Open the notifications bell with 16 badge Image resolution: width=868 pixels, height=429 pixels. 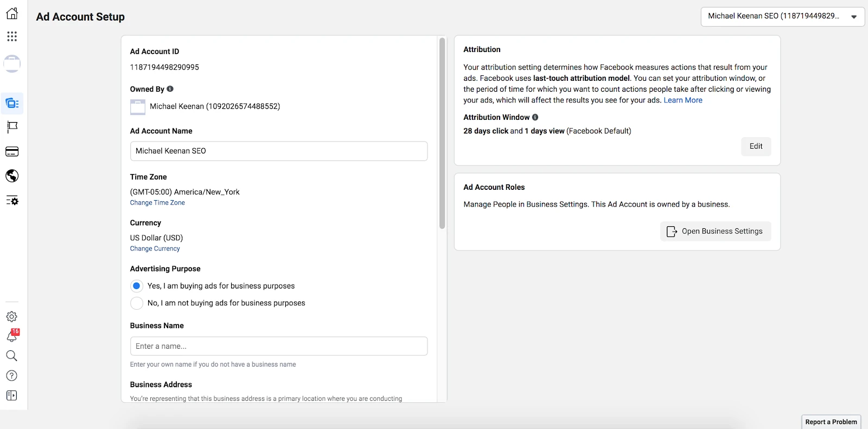coord(12,336)
